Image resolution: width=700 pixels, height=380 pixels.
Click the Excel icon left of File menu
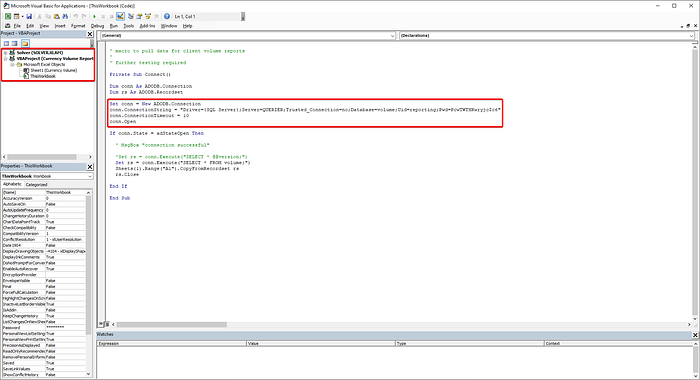7,26
